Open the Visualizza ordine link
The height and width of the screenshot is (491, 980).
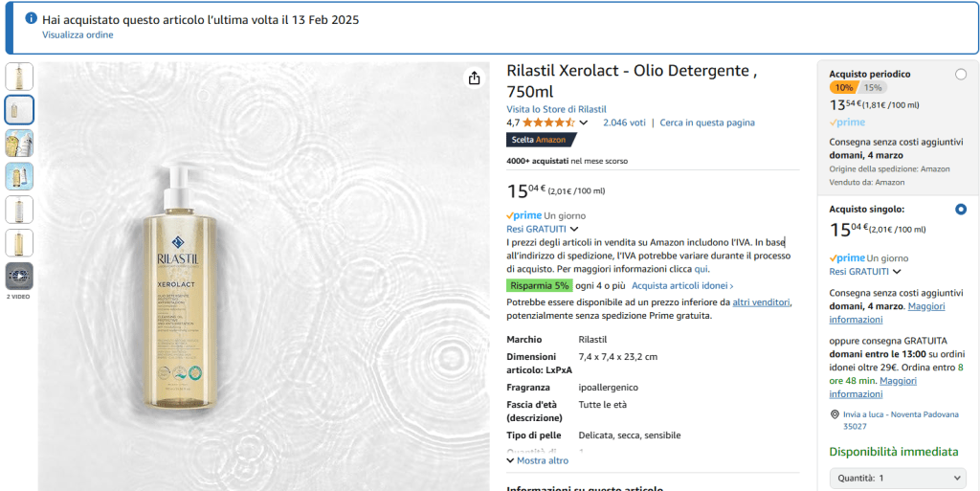(x=78, y=35)
